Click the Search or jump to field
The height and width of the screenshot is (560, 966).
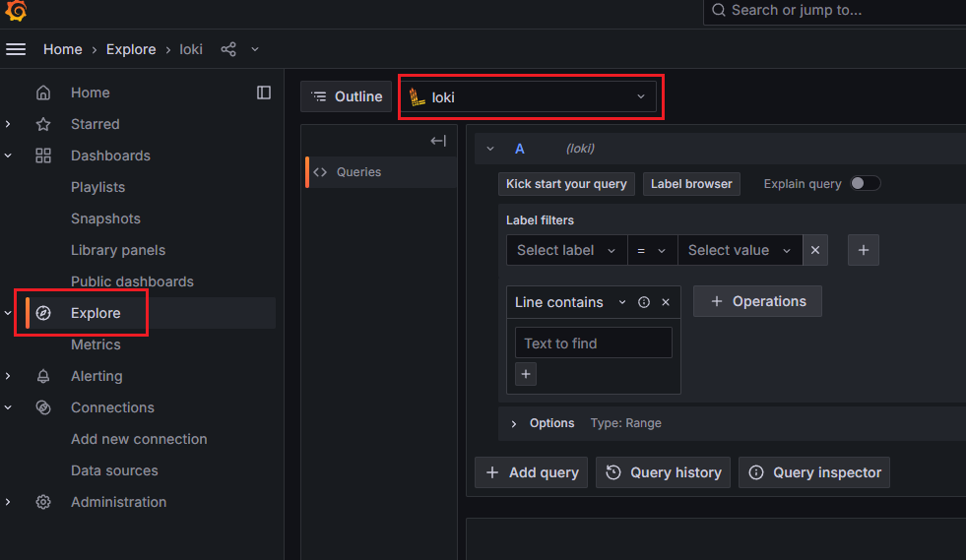tap(835, 11)
